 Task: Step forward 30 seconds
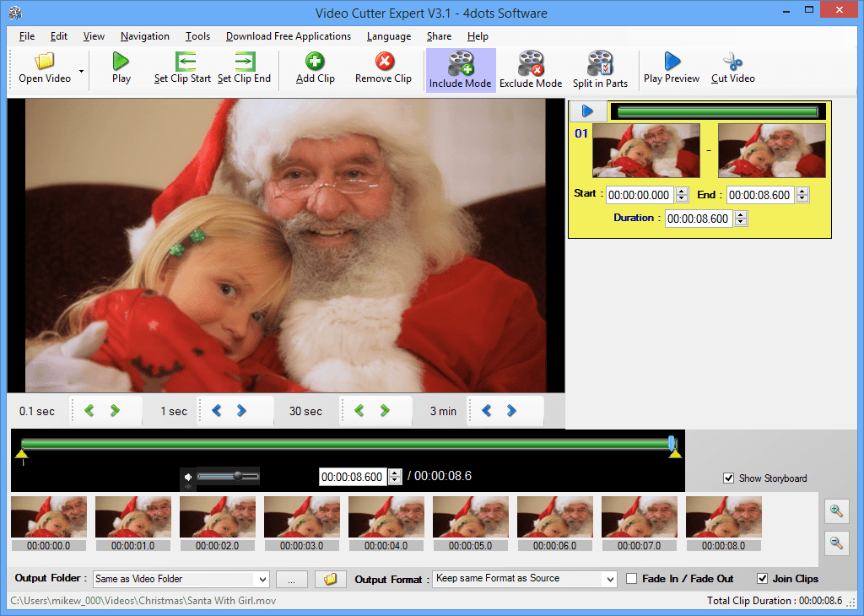(x=384, y=411)
